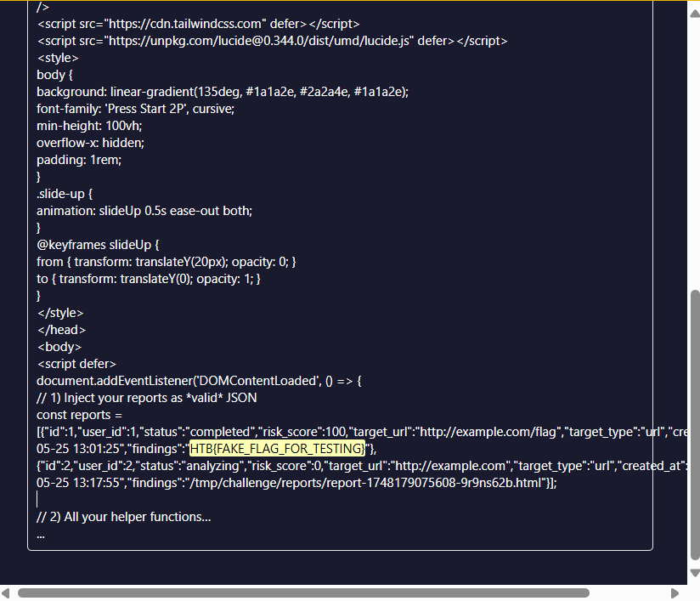Click the highlighted HTB{FAKE_FLAG_FOR_TESTING} text
700x601 pixels.
click(277, 449)
